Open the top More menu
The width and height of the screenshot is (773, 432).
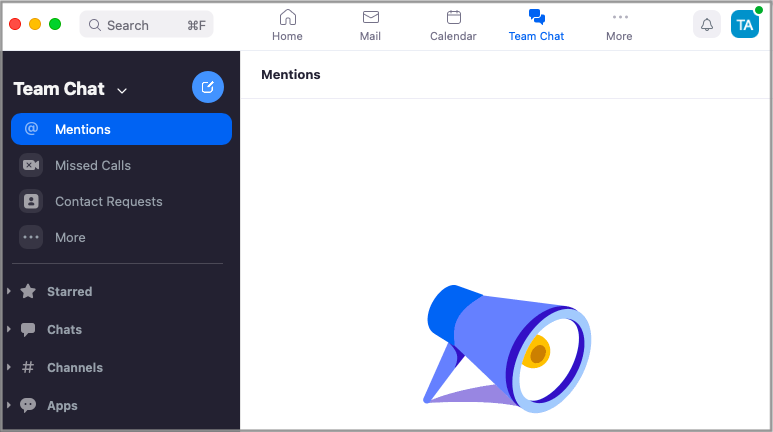[x=619, y=25]
